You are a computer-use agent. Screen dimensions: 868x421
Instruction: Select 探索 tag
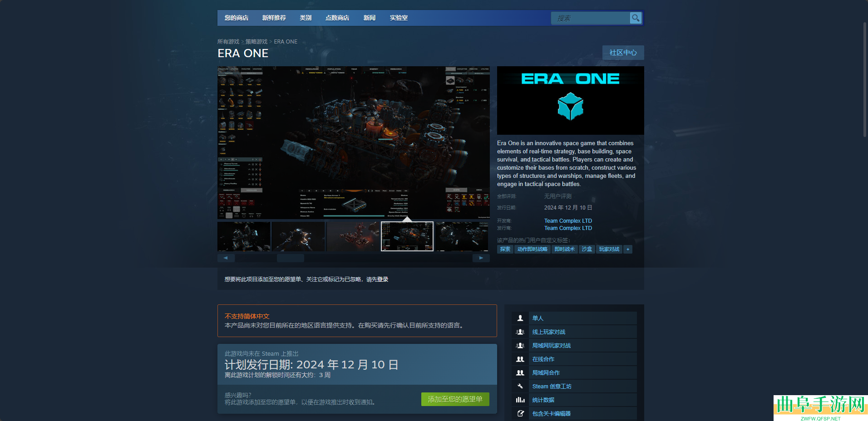pos(505,249)
